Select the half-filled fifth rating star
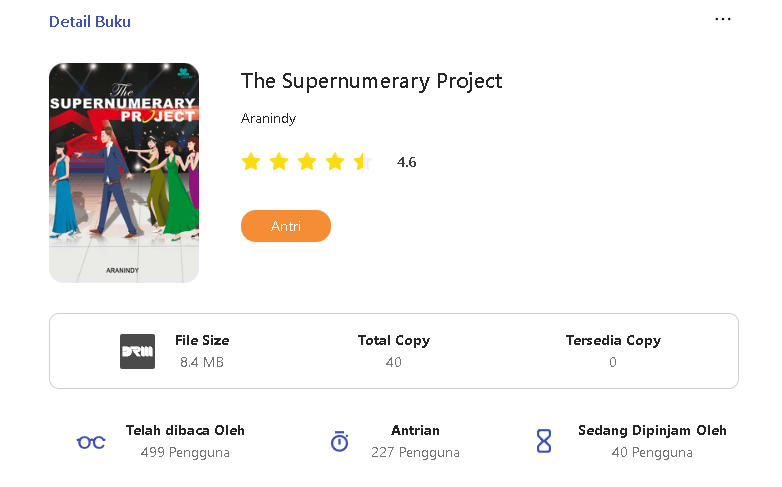782x487 pixels. (363, 162)
